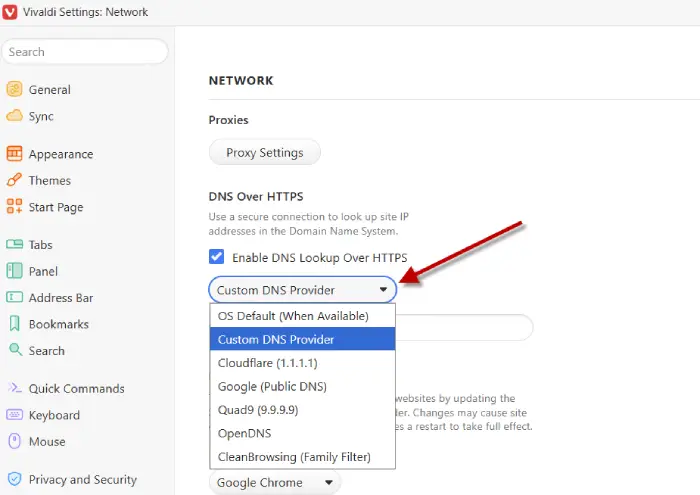This screenshot has height=495, width=700.
Task: Open General settings via its icon
Action: 14,89
